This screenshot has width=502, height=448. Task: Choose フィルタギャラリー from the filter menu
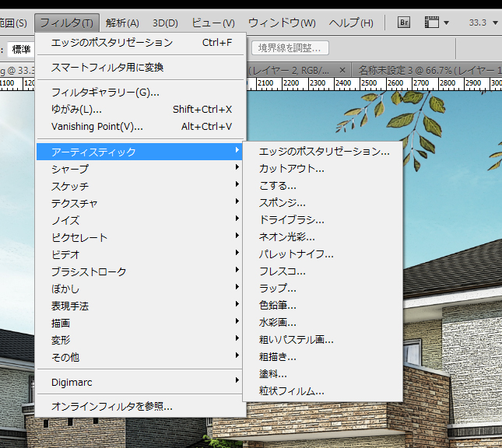[x=105, y=93]
